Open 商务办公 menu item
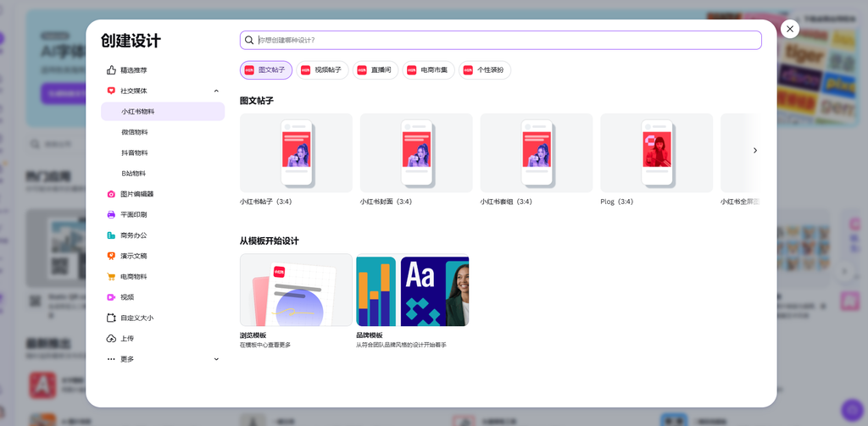Viewport: 868px width, 426px height. [x=163, y=235]
